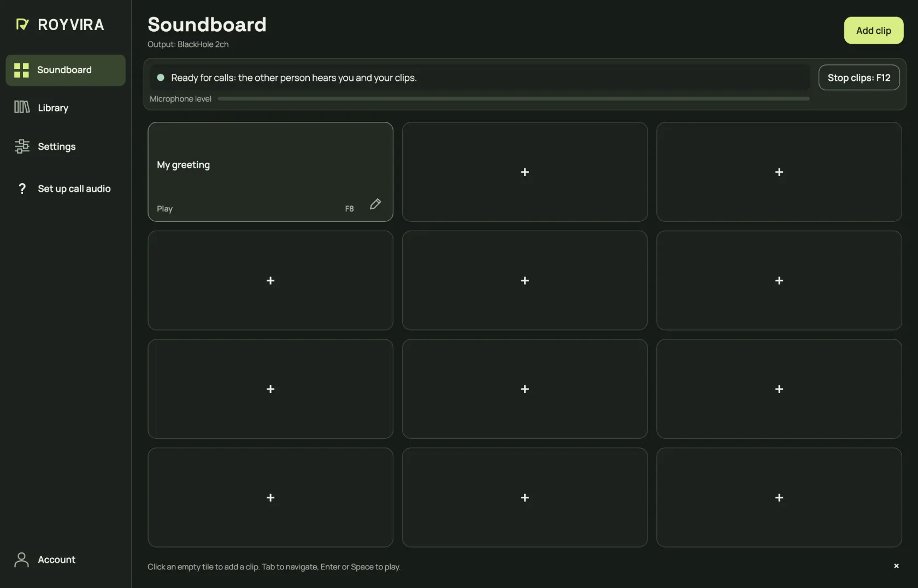Screen dimensions: 918x588
Task: Open the Soundboard menu item
Action: tap(66, 70)
